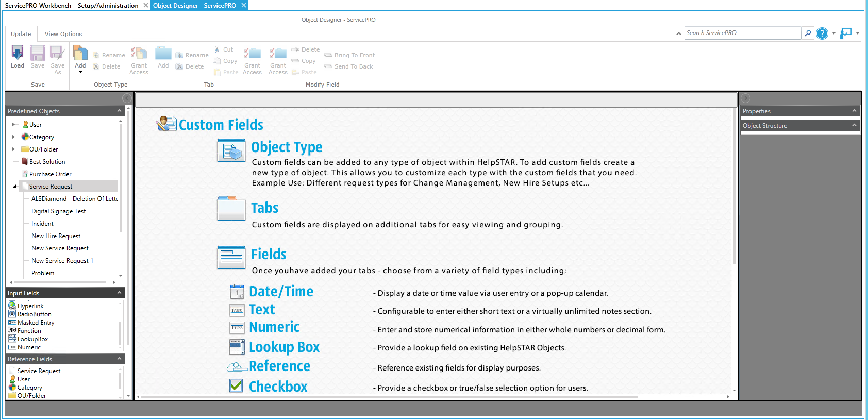Screen dimensions: 868x420
Task: Click the chat/remote support icon
Action: 846,33
